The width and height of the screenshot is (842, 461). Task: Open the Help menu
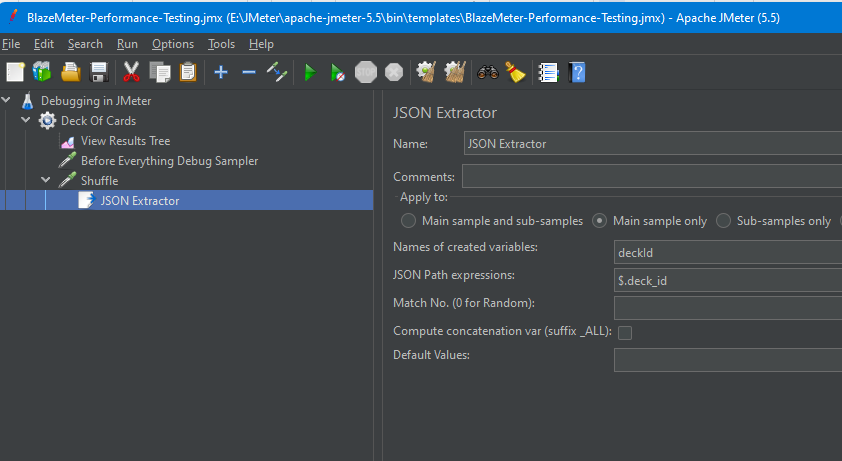point(261,44)
